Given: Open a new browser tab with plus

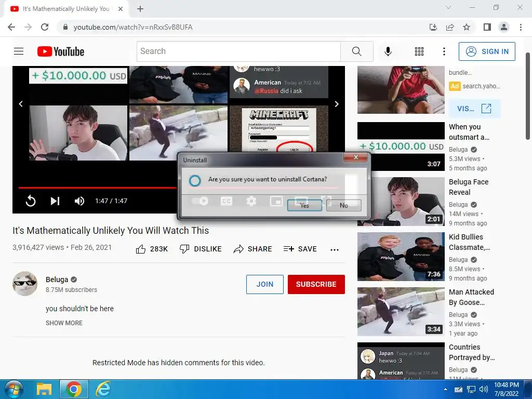Looking at the screenshot, I should tap(140, 9).
